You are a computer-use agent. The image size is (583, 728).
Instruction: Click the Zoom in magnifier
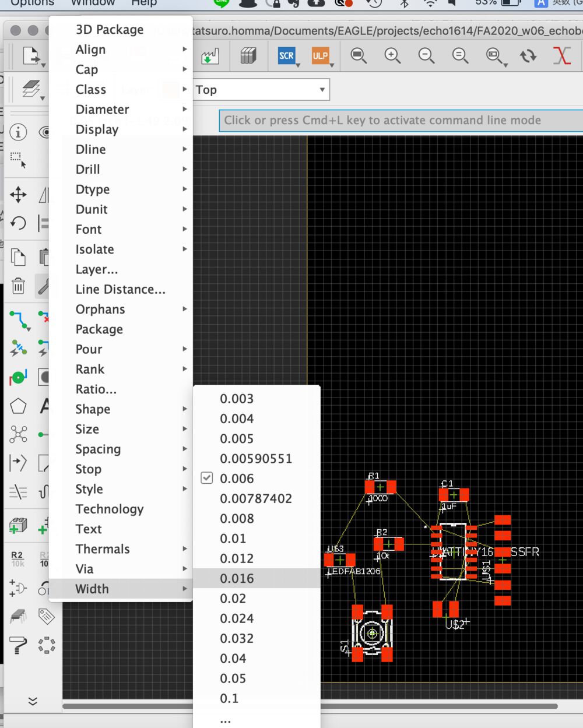392,56
